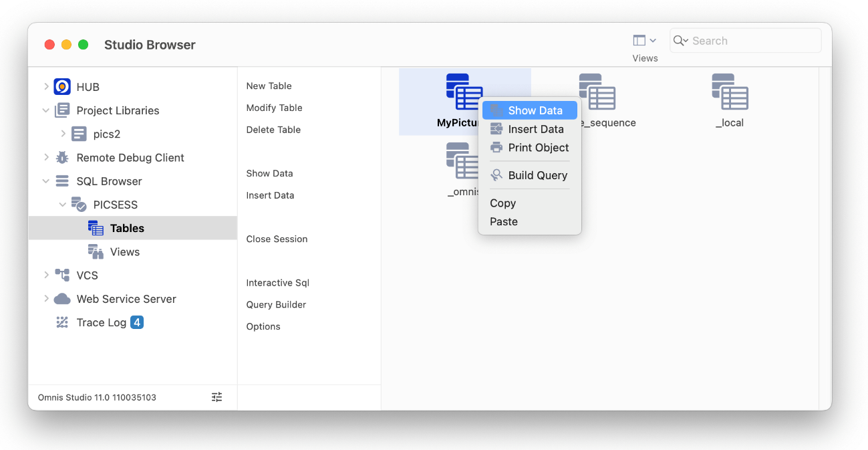Expand the HUB tree node
Image resolution: width=868 pixels, height=450 pixels.
(x=46, y=87)
